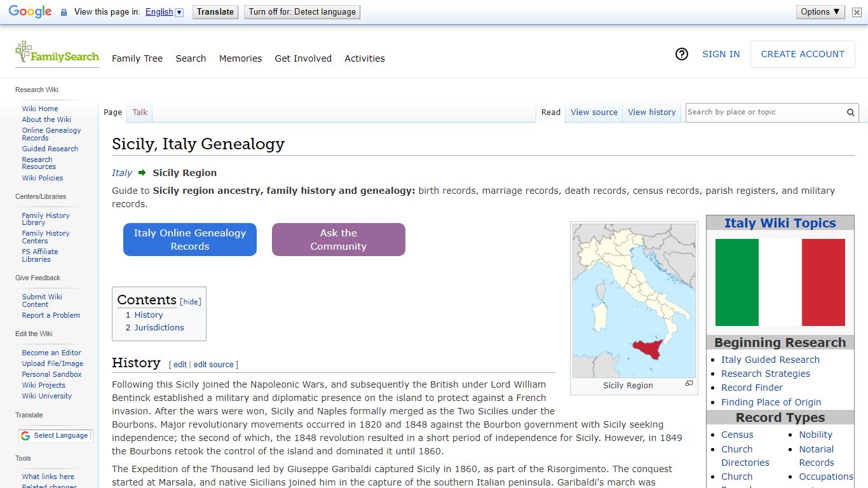Open Submit Wiki Content link
This screenshot has width=868, height=488.
click(x=42, y=301)
